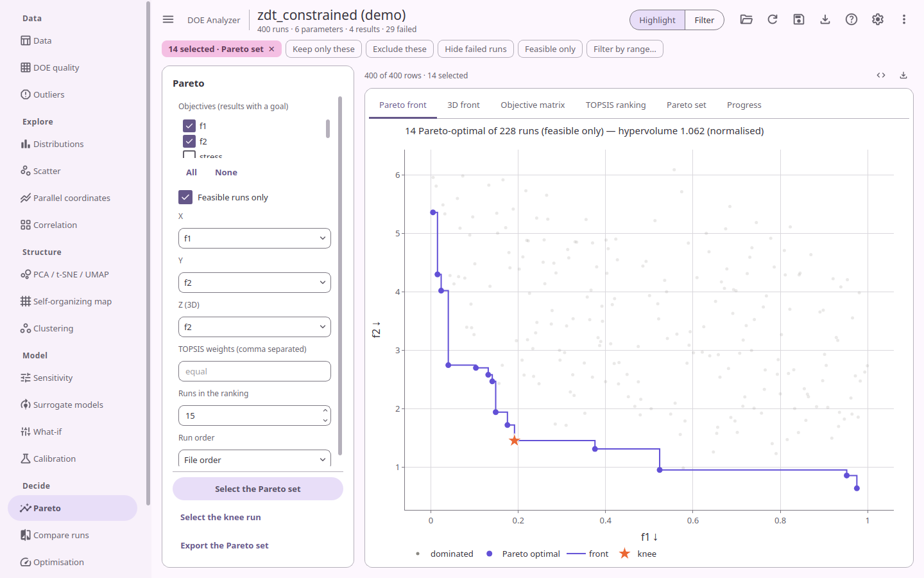Switch to Progress tab
The image size is (924, 578).
point(744,105)
